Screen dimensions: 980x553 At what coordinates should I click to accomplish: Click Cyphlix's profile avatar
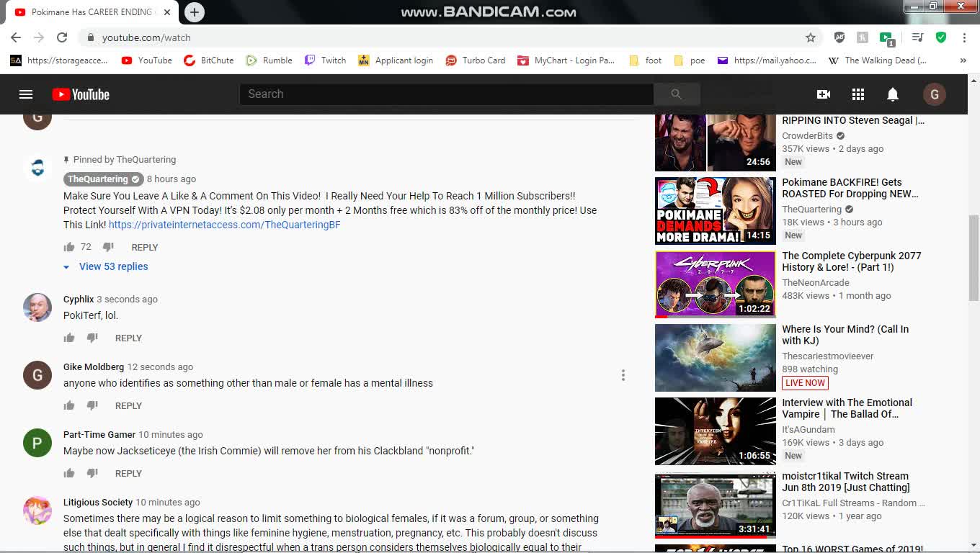(x=37, y=307)
